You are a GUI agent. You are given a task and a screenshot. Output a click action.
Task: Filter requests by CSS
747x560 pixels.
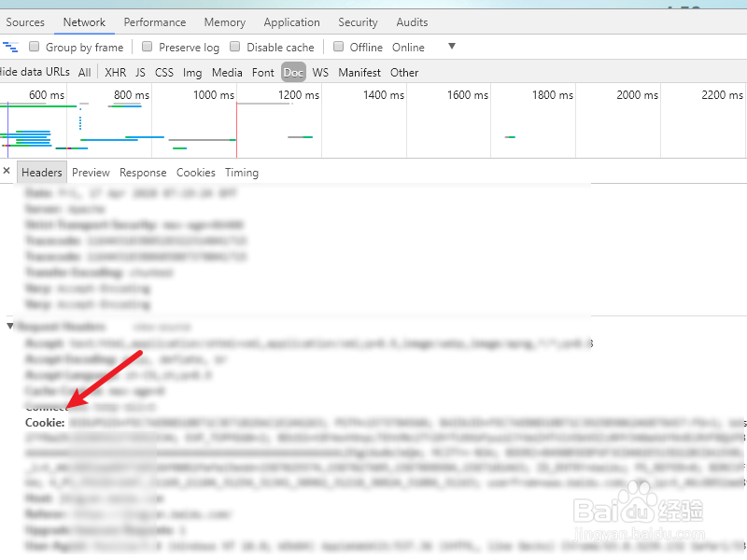point(164,73)
